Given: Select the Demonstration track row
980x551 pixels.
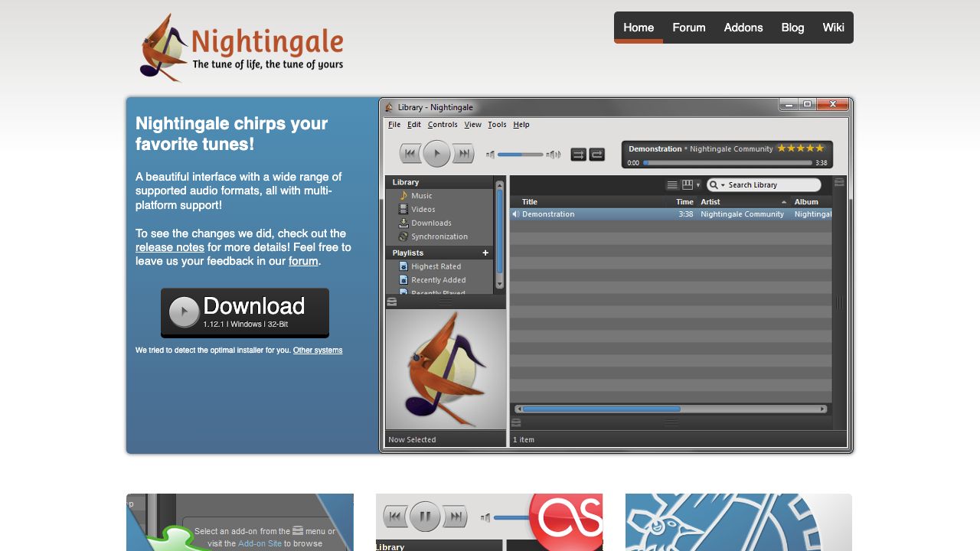Looking at the screenshot, I should pos(671,214).
